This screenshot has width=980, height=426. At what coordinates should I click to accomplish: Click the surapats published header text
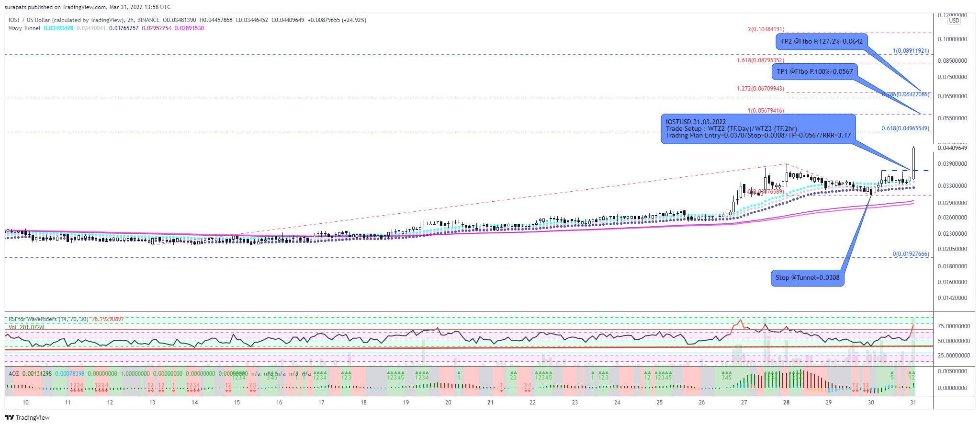(87, 7)
